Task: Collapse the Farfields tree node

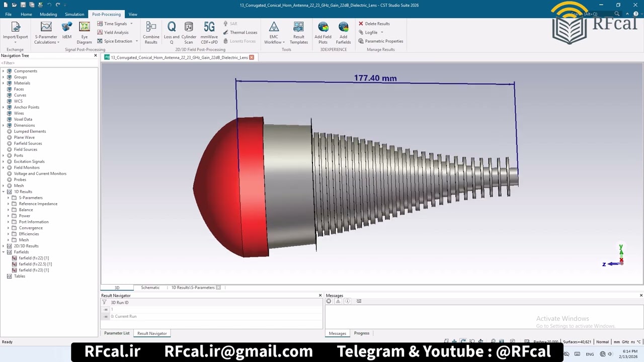Action: pyautogui.click(x=3, y=252)
